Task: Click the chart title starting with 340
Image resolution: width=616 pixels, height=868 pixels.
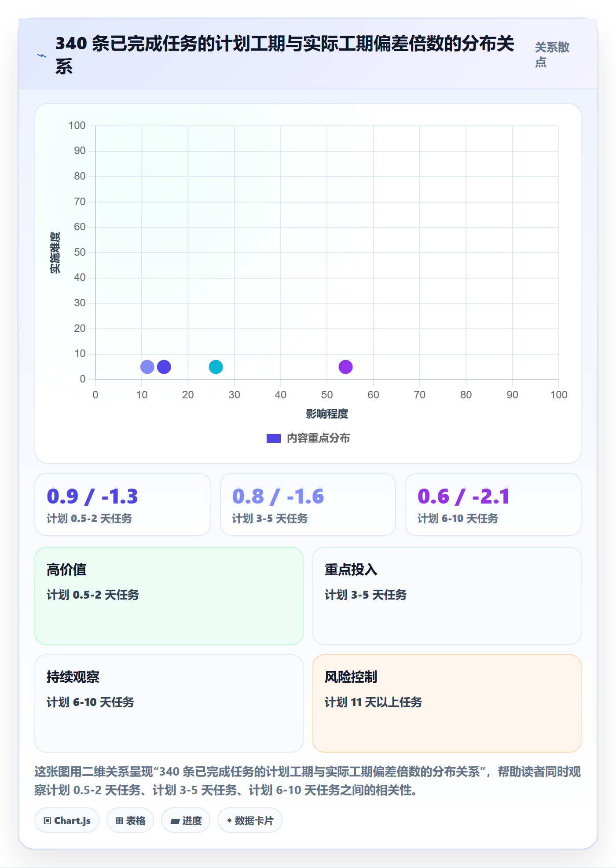Action: 285,55
